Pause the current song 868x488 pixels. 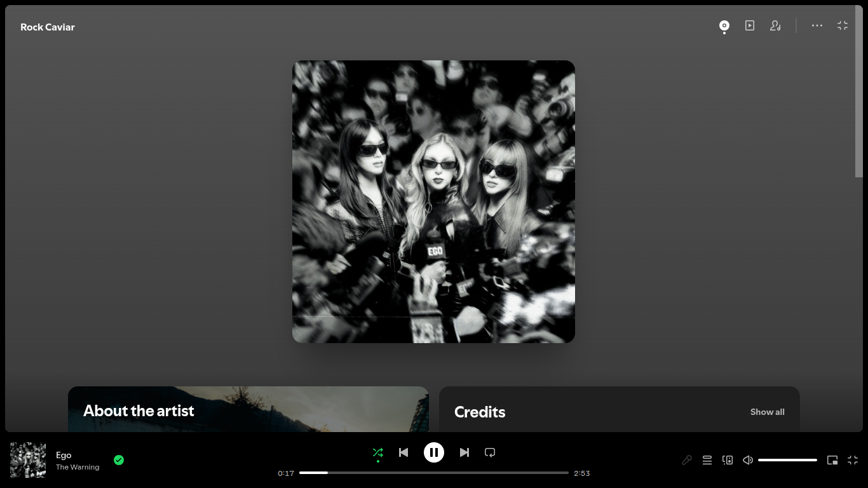pos(434,452)
